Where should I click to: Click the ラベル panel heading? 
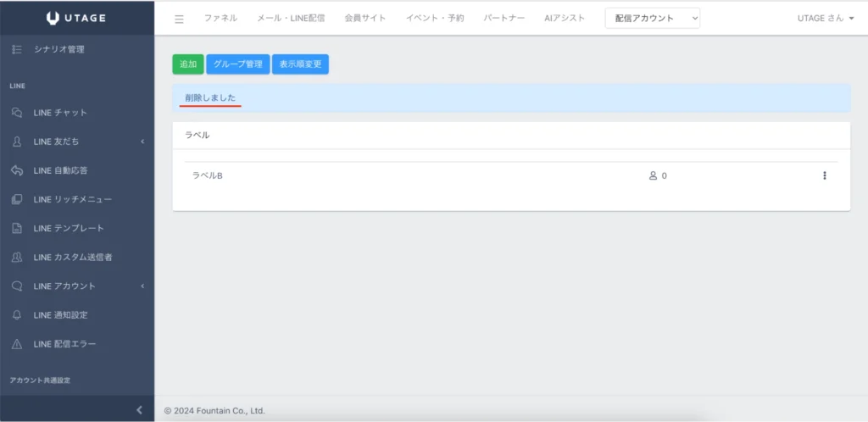[x=197, y=135]
